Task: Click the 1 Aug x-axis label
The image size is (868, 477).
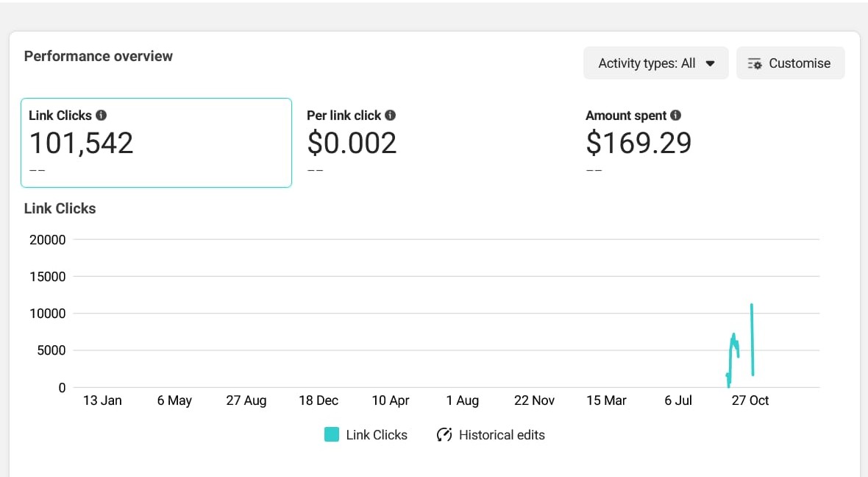Action: 462,400
